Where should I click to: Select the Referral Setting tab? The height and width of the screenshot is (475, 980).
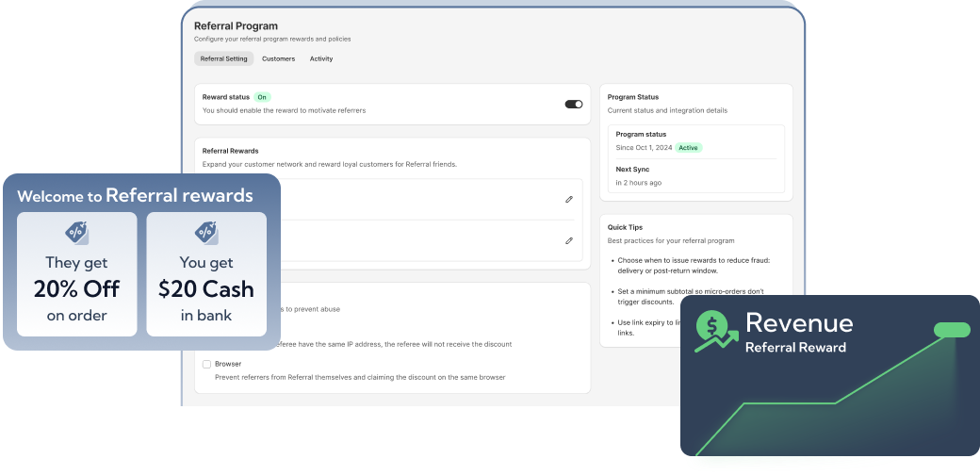coord(224,58)
